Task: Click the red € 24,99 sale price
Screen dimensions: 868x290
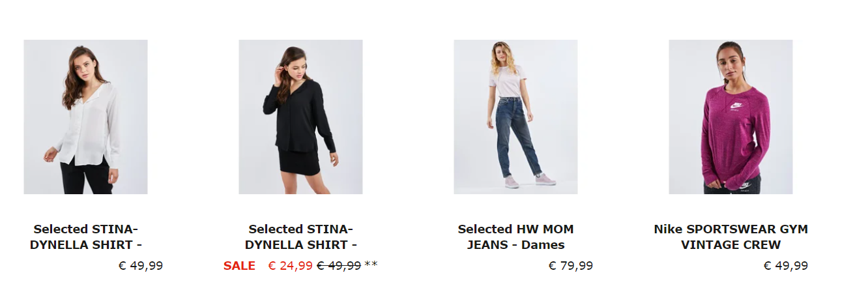Action: (290, 266)
